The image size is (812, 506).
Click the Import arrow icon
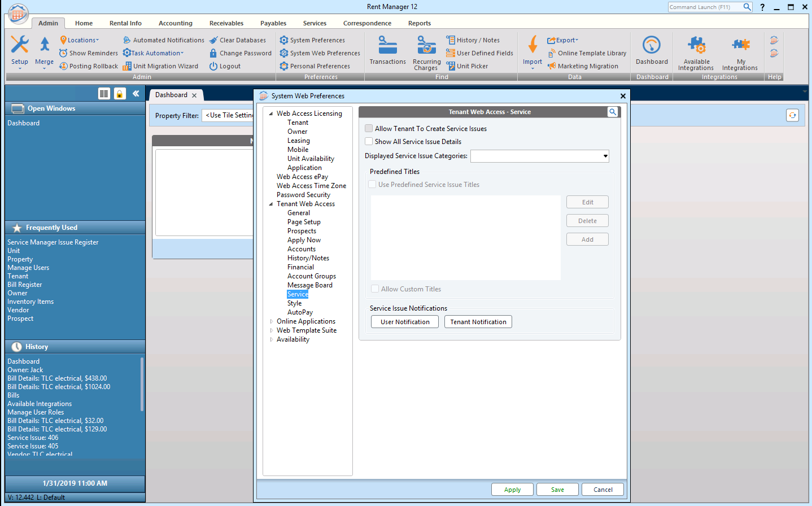[532, 45]
